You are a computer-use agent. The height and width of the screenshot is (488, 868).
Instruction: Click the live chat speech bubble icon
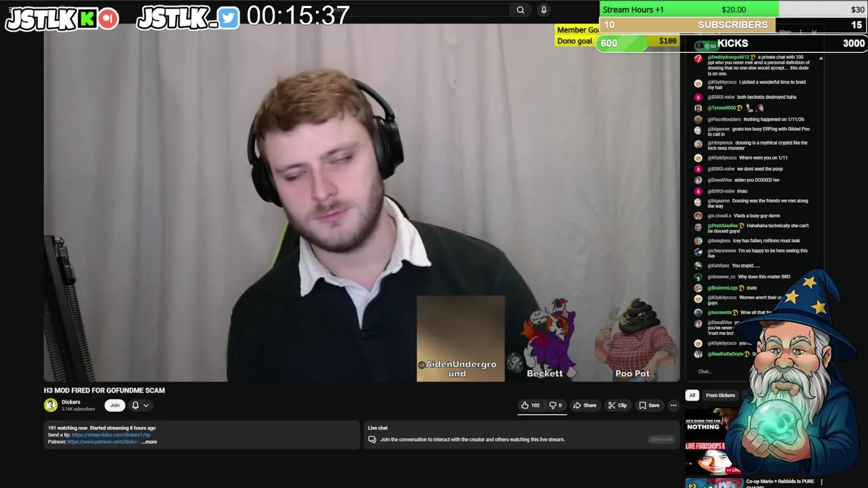372,439
